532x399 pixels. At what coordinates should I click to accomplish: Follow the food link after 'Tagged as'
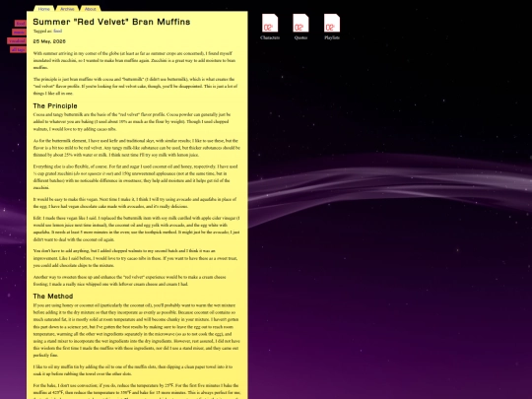58,31
